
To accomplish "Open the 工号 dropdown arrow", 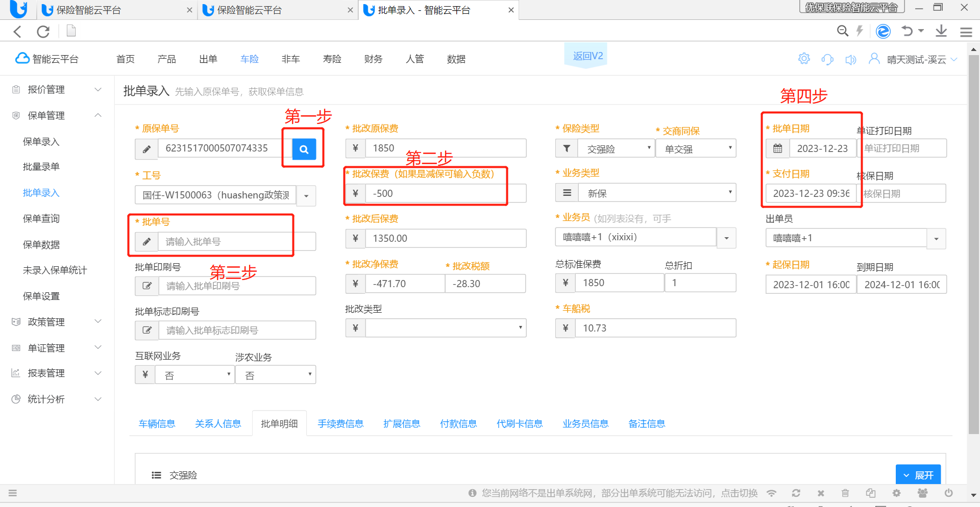I will (x=306, y=196).
